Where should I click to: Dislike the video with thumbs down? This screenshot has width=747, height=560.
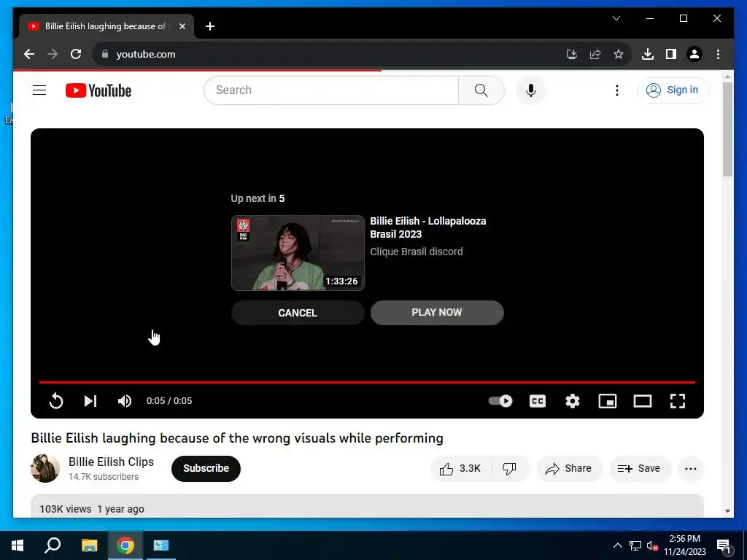click(x=510, y=469)
